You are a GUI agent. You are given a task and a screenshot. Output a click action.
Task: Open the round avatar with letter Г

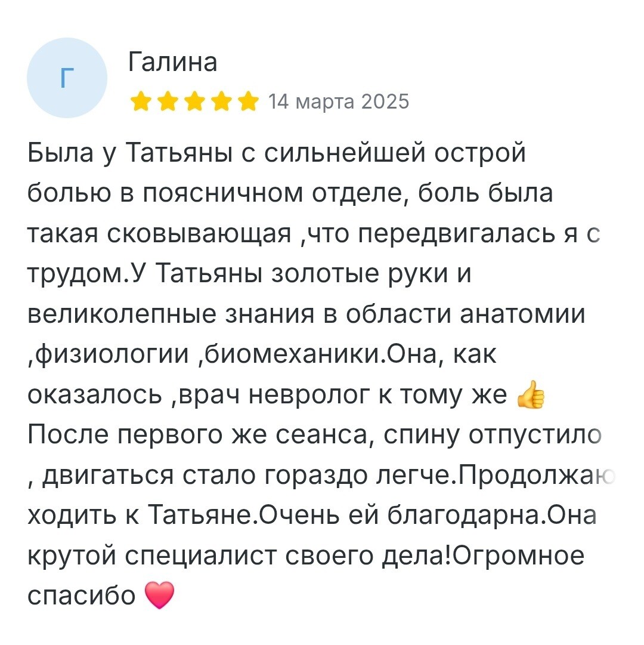point(67,78)
